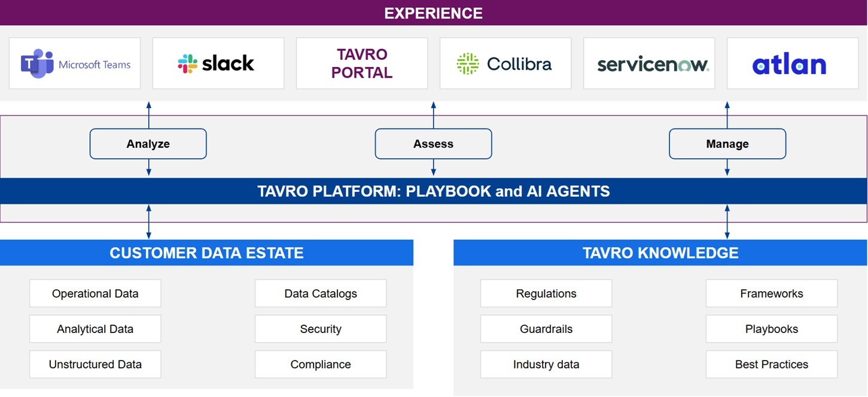This screenshot has width=868, height=397.
Task: Click the TAVRO KNOWLEDGE header
Action: (660, 253)
